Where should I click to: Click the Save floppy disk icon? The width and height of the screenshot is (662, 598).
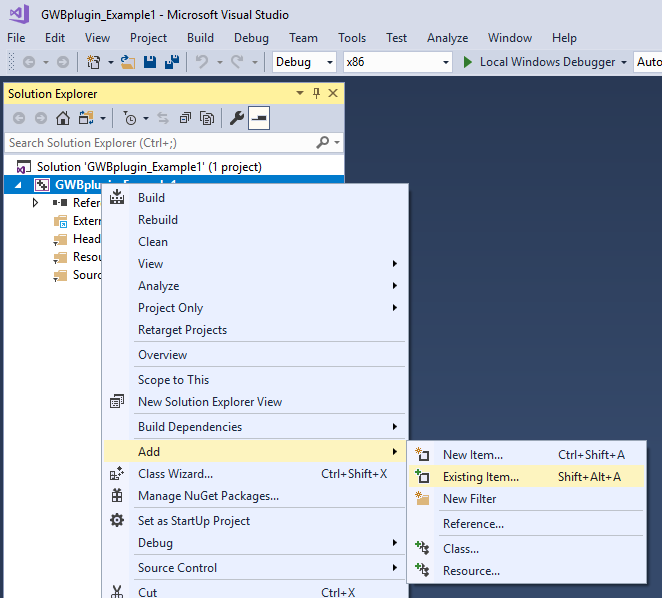150,63
